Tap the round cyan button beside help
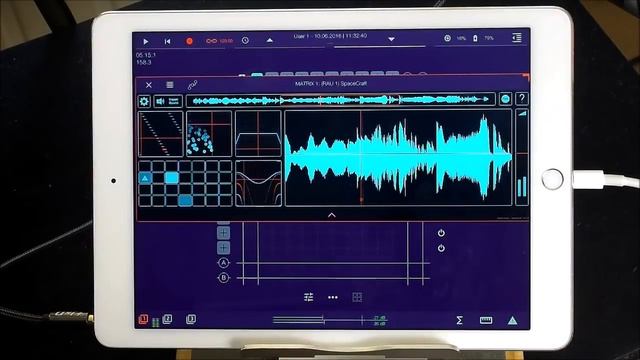Viewport: 640px width, 360px height. [x=505, y=99]
